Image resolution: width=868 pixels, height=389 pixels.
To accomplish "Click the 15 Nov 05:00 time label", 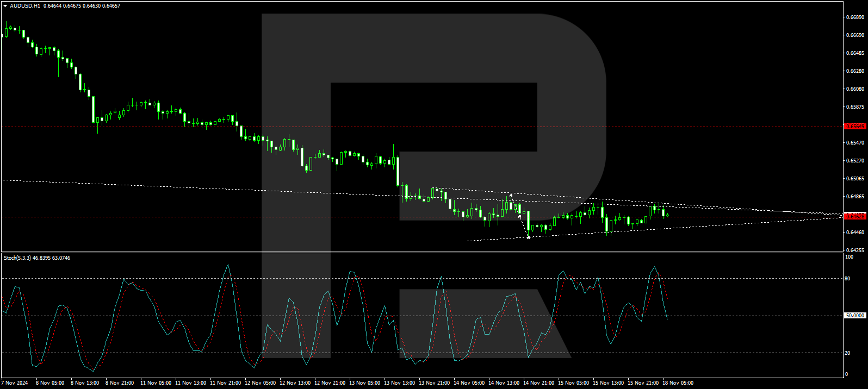I will (574, 383).
